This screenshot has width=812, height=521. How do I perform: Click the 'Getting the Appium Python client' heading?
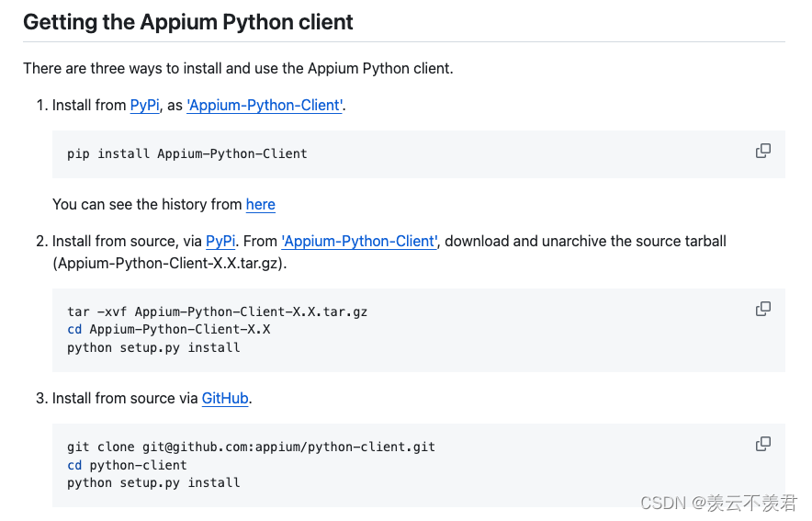click(x=188, y=22)
